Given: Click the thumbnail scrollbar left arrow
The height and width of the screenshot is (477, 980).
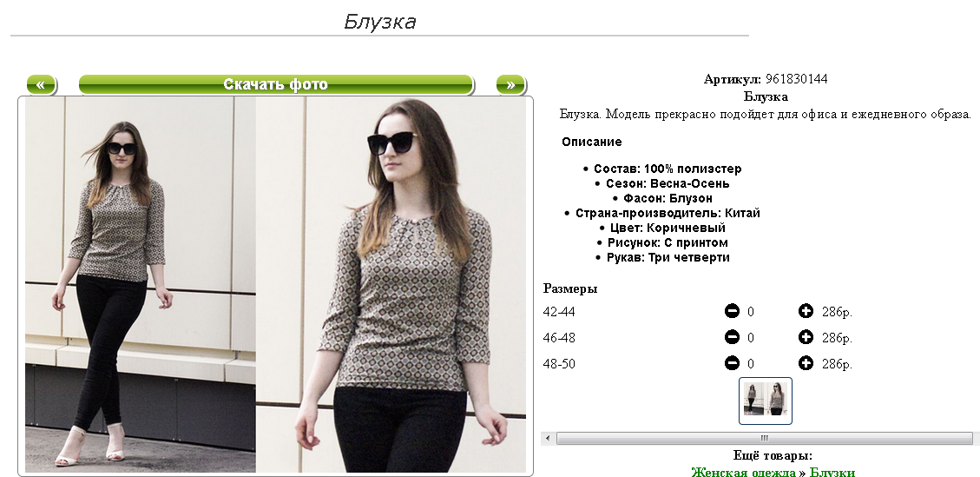Looking at the screenshot, I should coord(548,438).
